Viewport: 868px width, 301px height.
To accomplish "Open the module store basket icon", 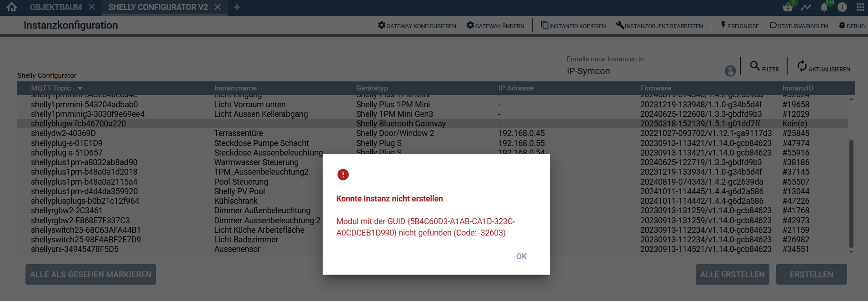I will pyautogui.click(x=788, y=7).
